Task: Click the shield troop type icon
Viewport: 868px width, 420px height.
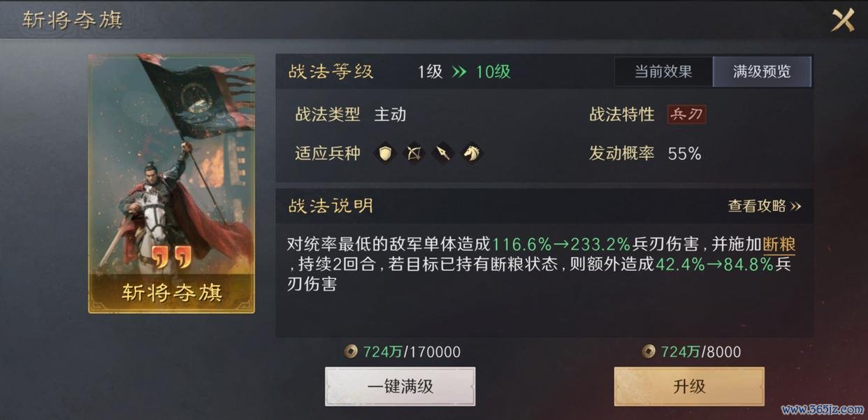Action: (x=385, y=152)
